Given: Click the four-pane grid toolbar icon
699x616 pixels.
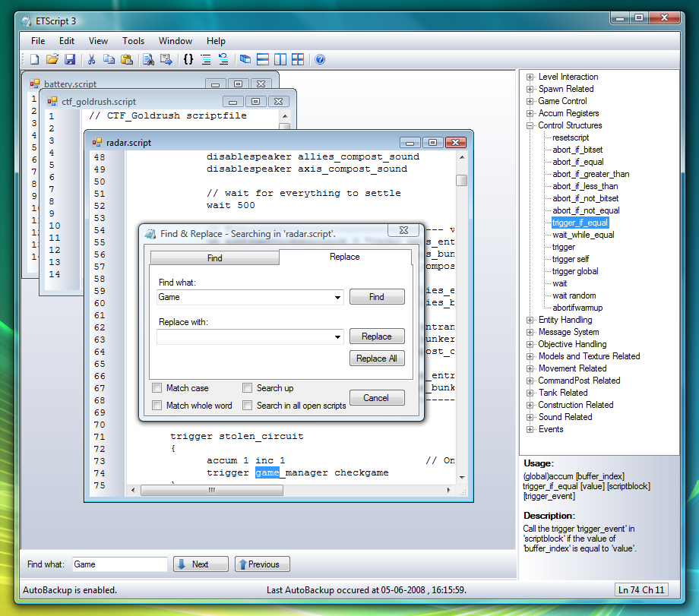Looking at the screenshot, I should point(298,59).
